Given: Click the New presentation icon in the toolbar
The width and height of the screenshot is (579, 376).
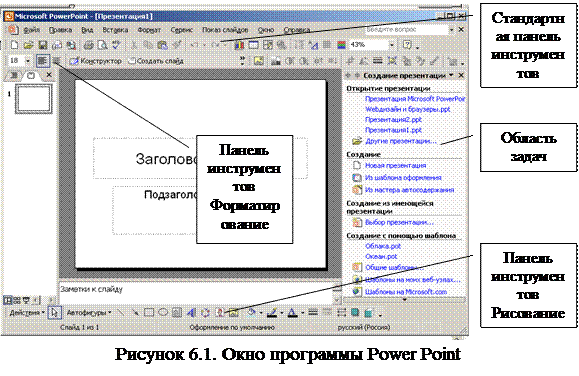Looking at the screenshot, I should coord(14,45).
